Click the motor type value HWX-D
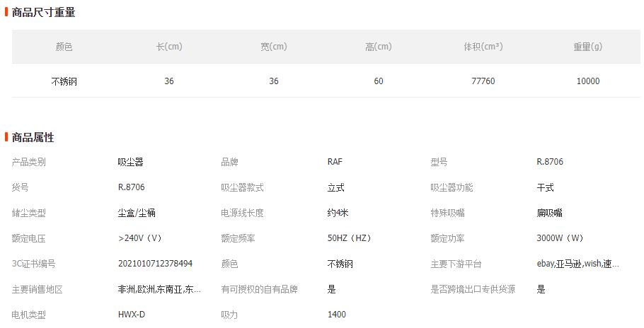Viewport: 644px width, 328px height. [x=132, y=315]
